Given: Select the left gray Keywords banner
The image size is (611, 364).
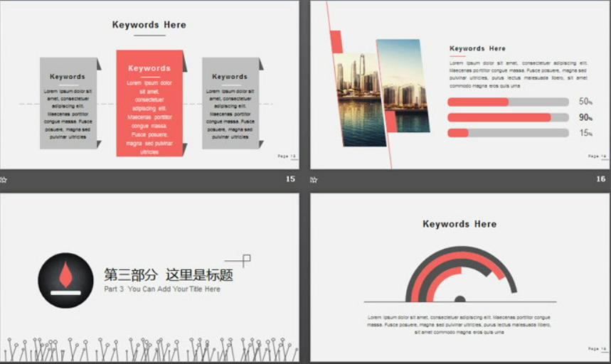Looking at the screenshot, I should (68, 103).
